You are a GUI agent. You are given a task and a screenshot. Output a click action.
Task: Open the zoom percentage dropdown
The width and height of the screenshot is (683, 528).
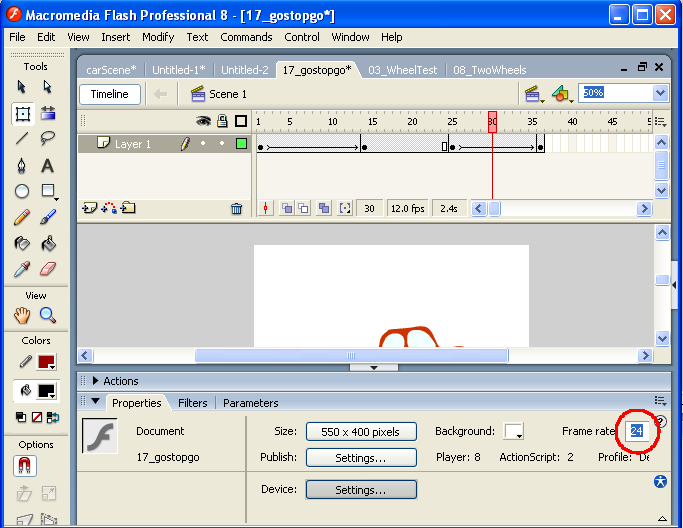660,93
